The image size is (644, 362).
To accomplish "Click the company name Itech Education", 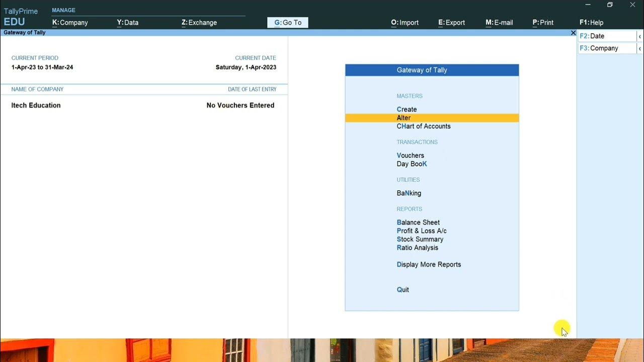I will pos(36,105).
